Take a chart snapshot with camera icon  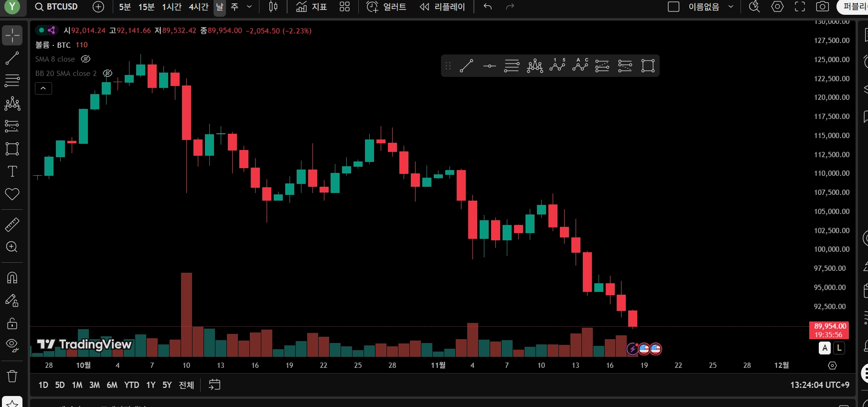[822, 7]
